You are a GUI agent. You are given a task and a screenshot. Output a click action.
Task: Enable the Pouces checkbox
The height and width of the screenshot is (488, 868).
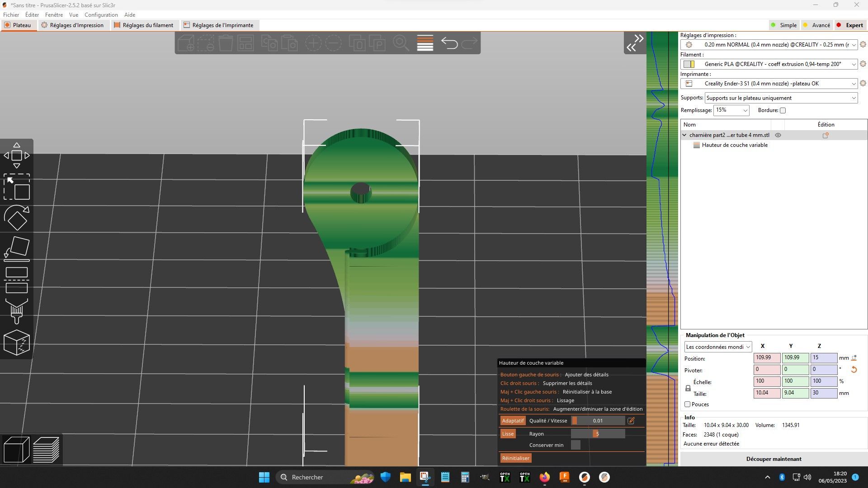(x=687, y=404)
